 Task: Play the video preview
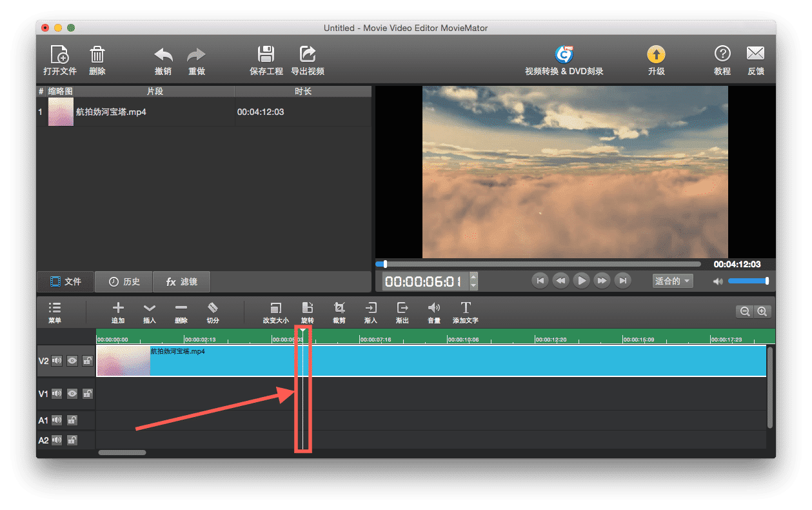click(x=582, y=281)
